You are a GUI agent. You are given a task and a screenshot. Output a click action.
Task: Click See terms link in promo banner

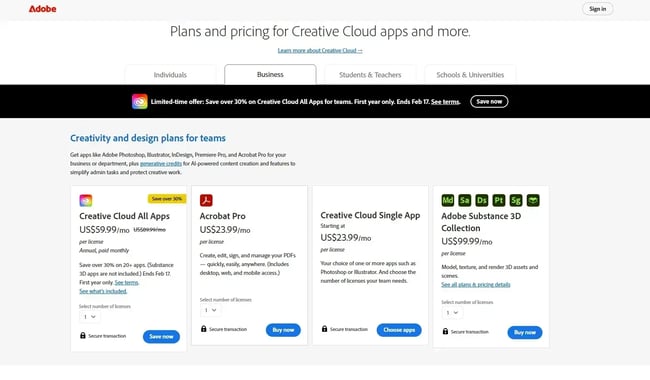(445, 102)
